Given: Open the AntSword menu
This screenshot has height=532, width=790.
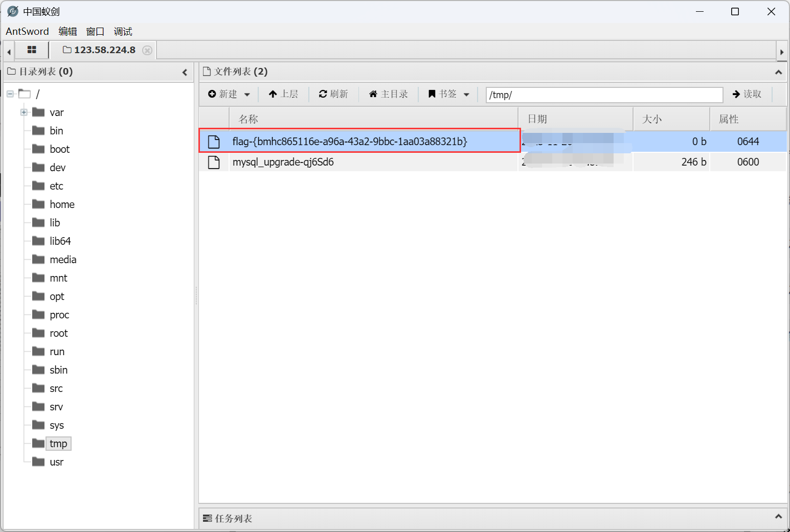Looking at the screenshot, I should pos(27,31).
